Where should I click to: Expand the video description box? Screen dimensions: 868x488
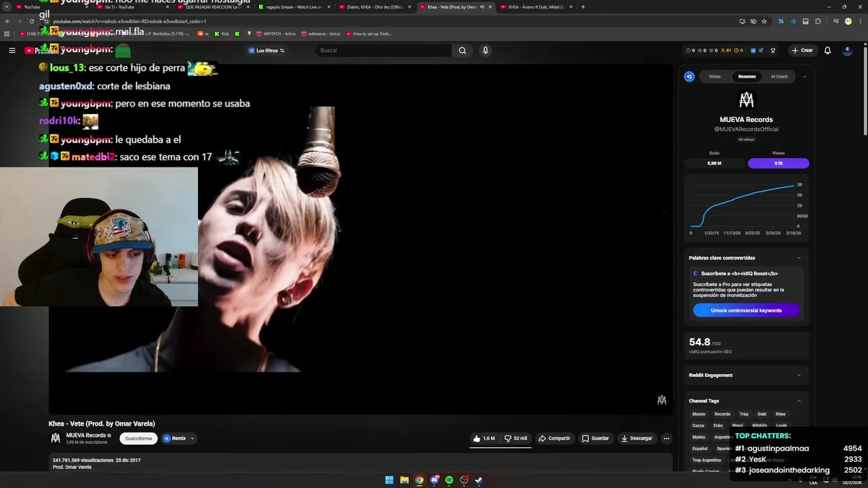point(360,464)
